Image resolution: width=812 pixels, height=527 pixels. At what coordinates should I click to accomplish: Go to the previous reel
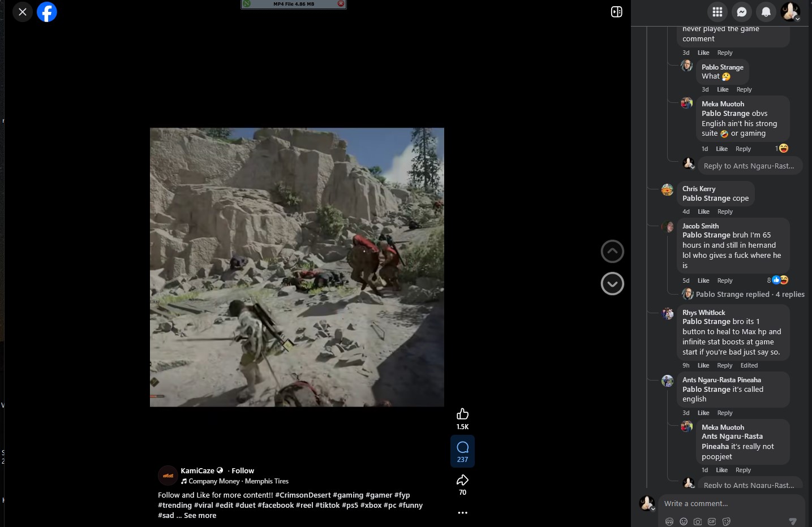tap(612, 252)
